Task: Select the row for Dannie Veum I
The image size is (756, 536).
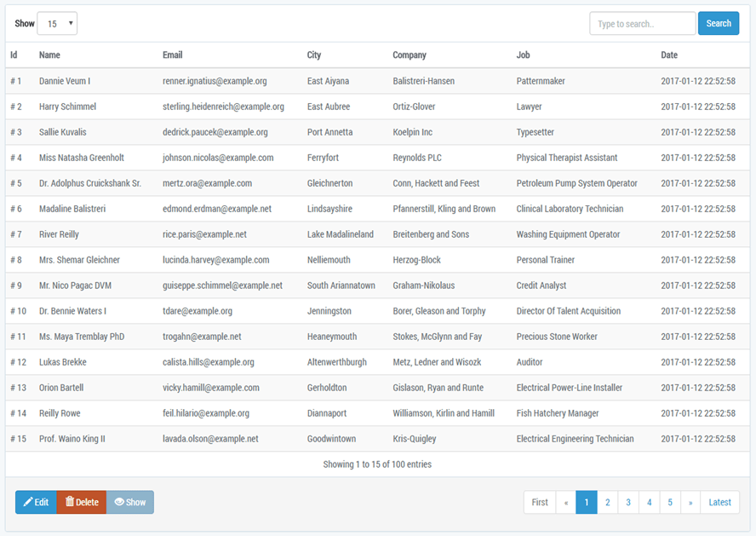Action: click(377, 81)
